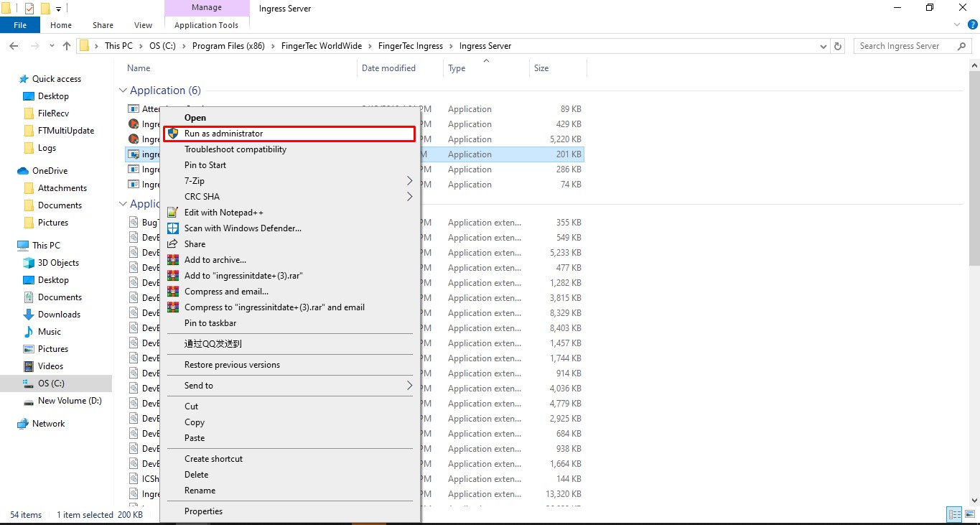Select Rename in the context menu
980x525 pixels.
click(x=200, y=491)
